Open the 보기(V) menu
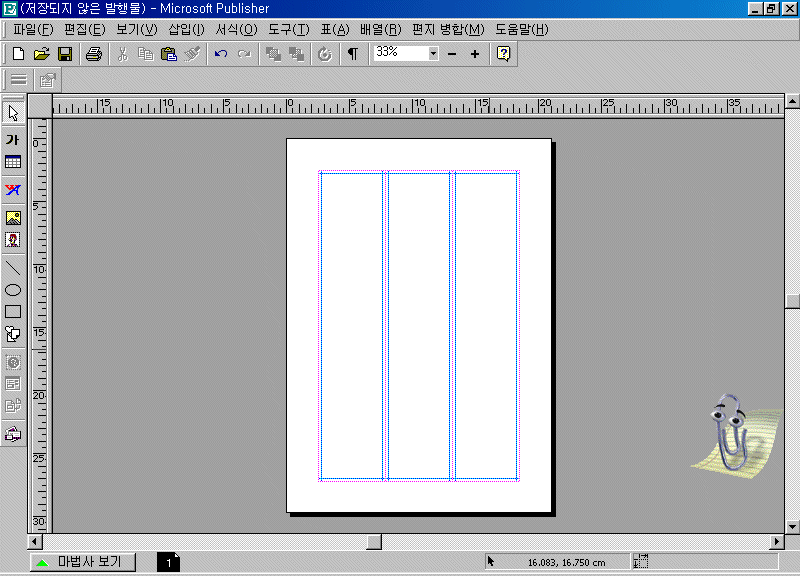This screenshot has width=800, height=576. (x=137, y=30)
